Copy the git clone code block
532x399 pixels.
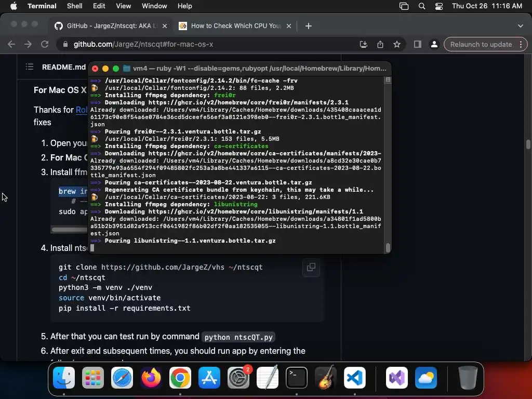[x=311, y=268]
